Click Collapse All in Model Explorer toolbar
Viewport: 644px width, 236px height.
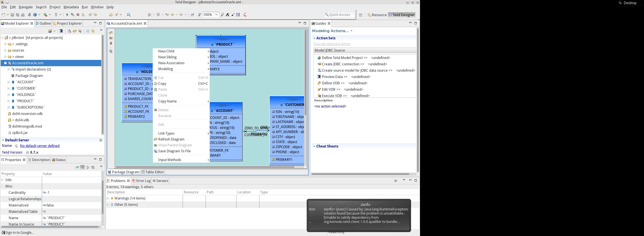[88, 31]
